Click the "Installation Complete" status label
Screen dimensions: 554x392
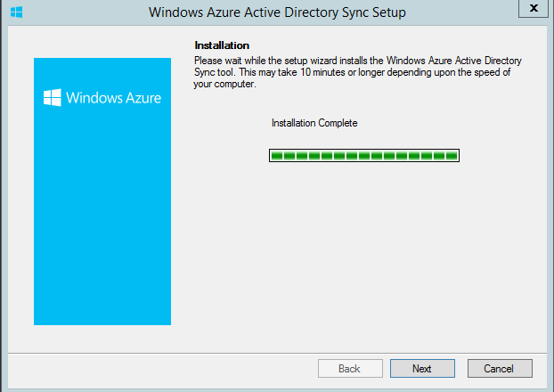pyautogui.click(x=314, y=123)
